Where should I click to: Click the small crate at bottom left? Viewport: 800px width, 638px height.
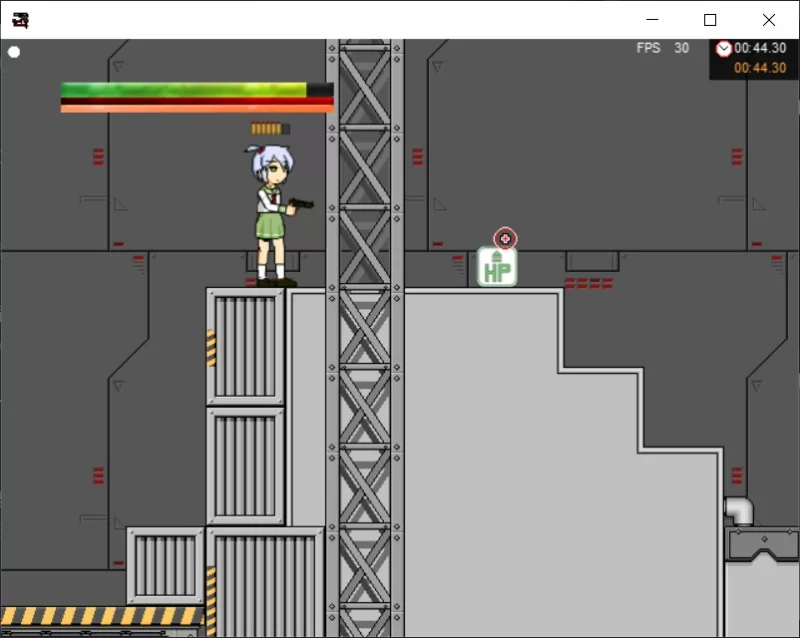pos(165,566)
